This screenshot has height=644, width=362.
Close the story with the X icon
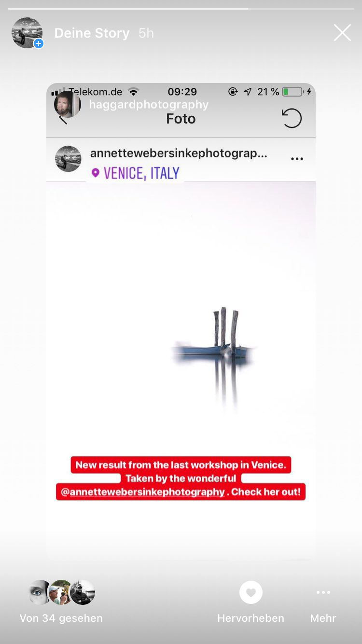pyautogui.click(x=342, y=33)
